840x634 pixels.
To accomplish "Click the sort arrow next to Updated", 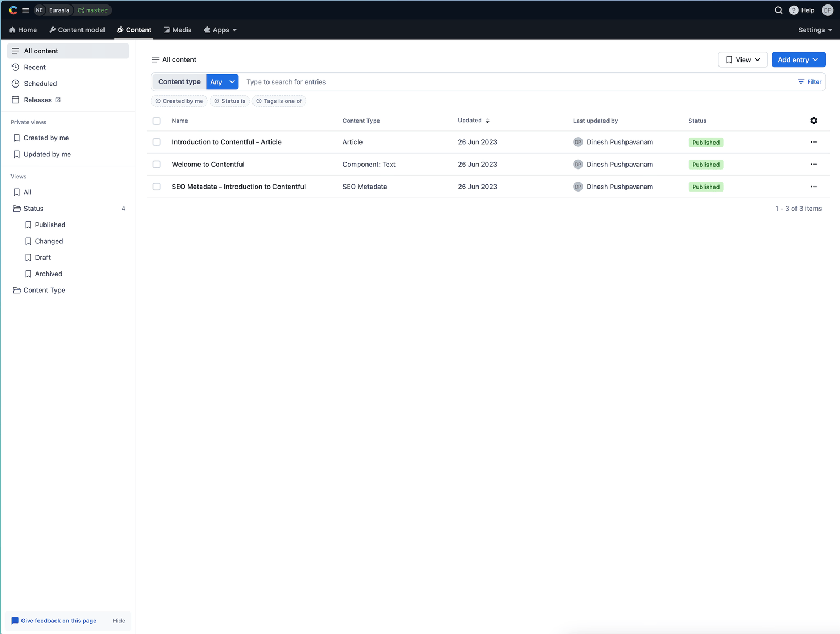I will point(487,121).
